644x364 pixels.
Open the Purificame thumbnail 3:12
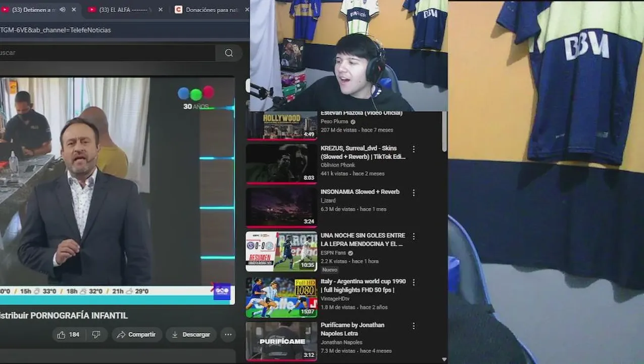pyautogui.click(x=281, y=341)
